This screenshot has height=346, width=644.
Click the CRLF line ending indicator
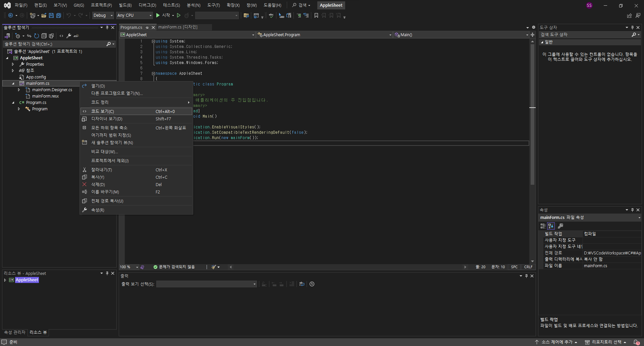[528, 267]
